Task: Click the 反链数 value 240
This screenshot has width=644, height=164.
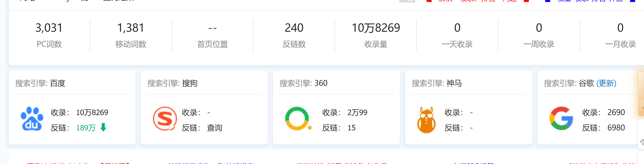Action: point(294,28)
